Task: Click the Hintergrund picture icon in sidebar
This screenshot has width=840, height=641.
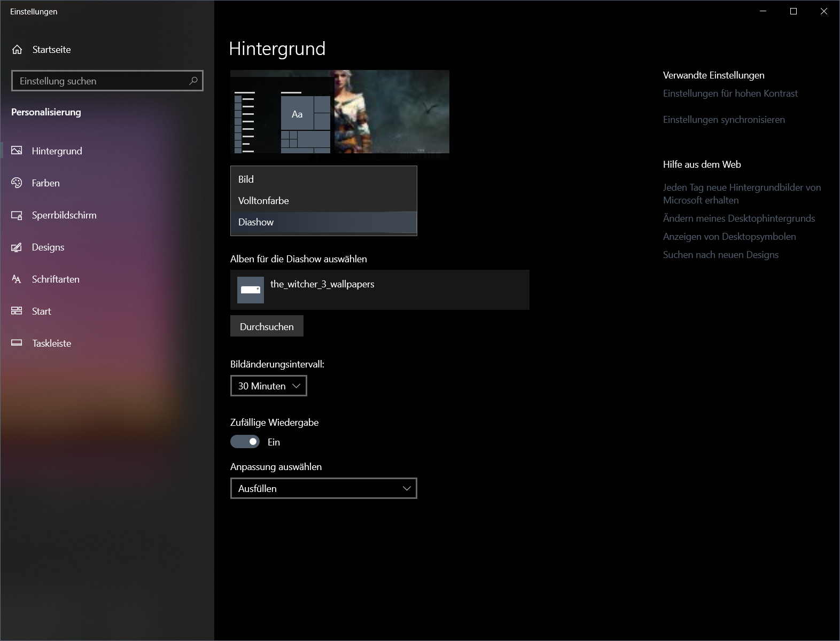Action: pos(17,151)
